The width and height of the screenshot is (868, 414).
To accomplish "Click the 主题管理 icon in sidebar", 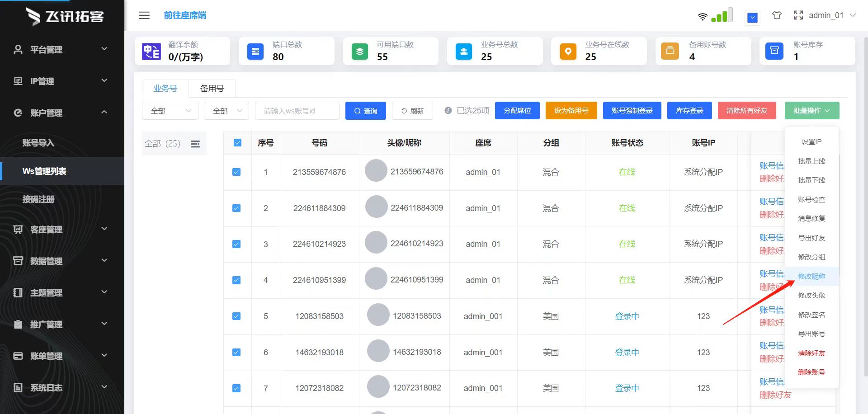I will coord(18,292).
